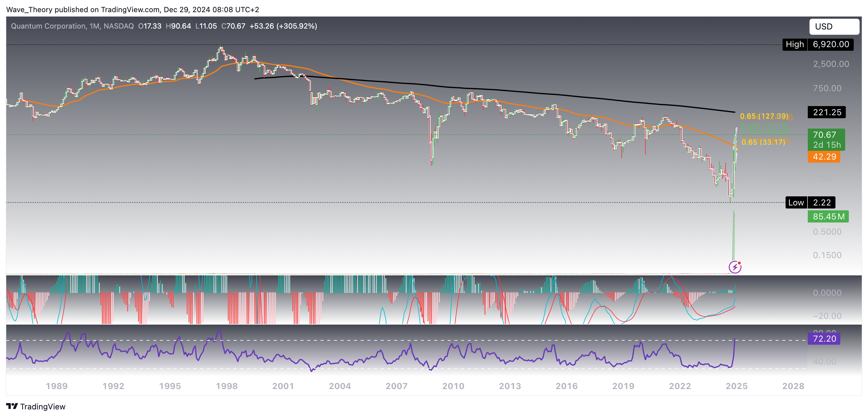Click the 221.25 black price label

point(827,112)
